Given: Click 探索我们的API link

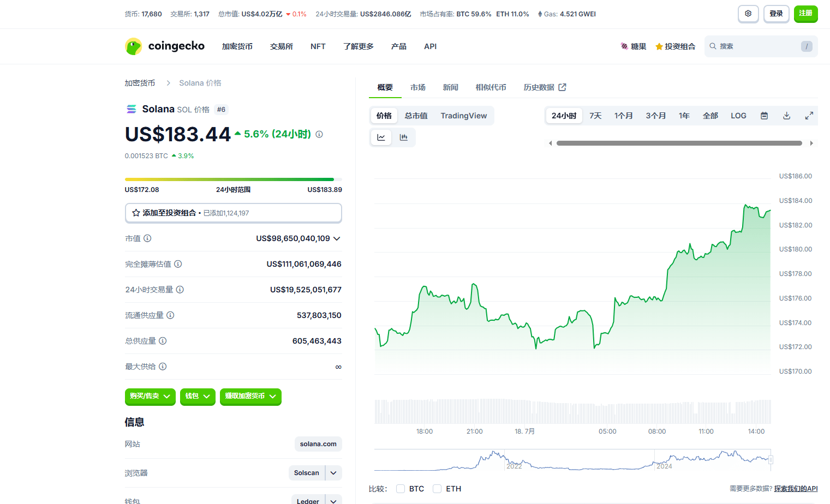Looking at the screenshot, I should click(796, 489).
